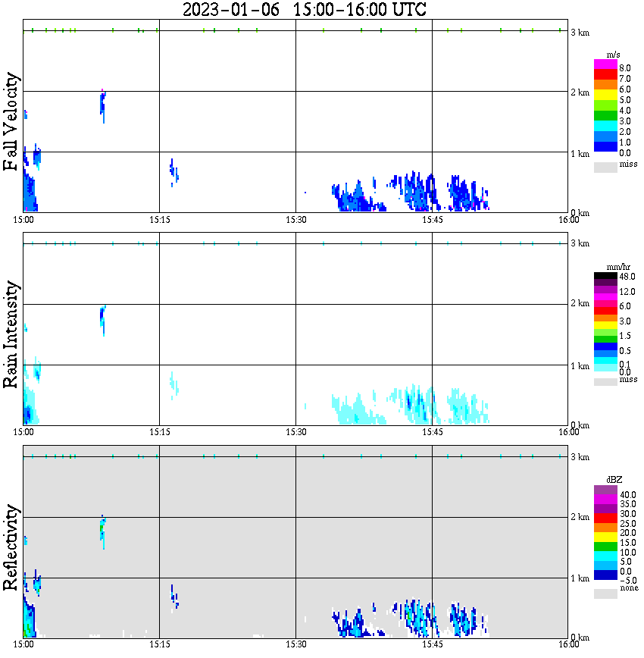Click the yellow 5.0 m/s legend swatch
The image size is (644, 658).
point(605,96)
